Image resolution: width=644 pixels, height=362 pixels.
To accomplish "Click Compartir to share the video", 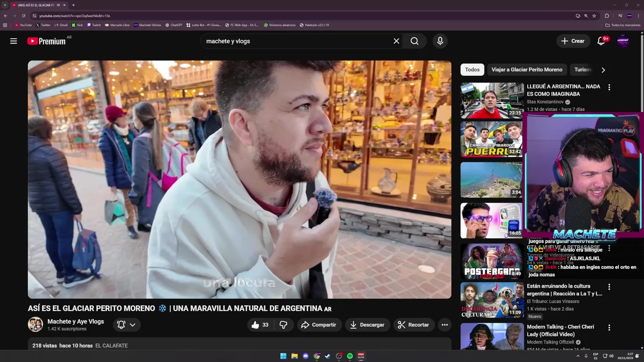I will tap(319, 325).
